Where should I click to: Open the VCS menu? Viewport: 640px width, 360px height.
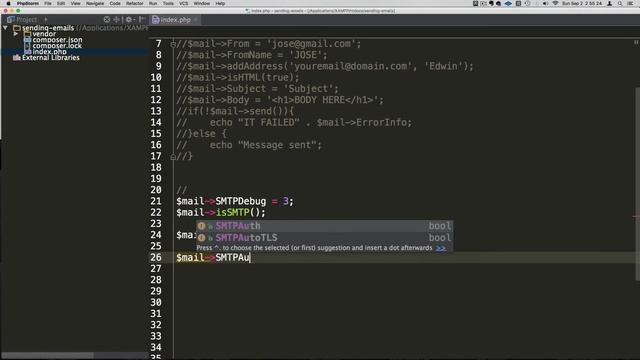(184, 3)
